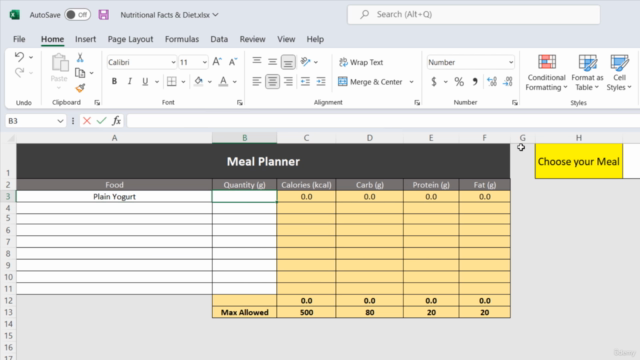Toggle Wrap Text

[361, 62]
